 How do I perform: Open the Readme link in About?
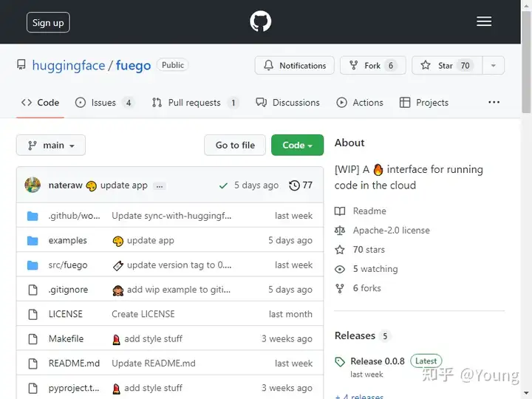point(369,211)
